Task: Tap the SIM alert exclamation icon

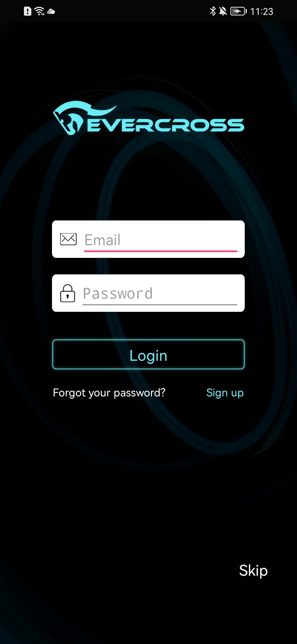Action: pos(28,11)
